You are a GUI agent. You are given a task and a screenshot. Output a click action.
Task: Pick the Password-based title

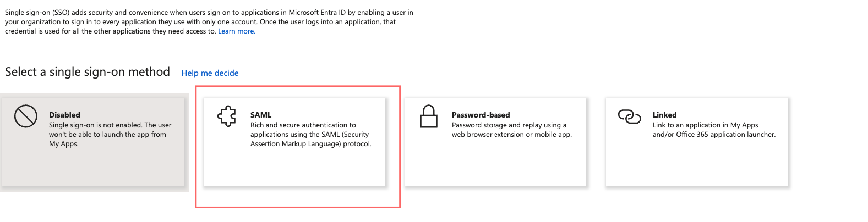pyautogui.click(x=481, y=115)
